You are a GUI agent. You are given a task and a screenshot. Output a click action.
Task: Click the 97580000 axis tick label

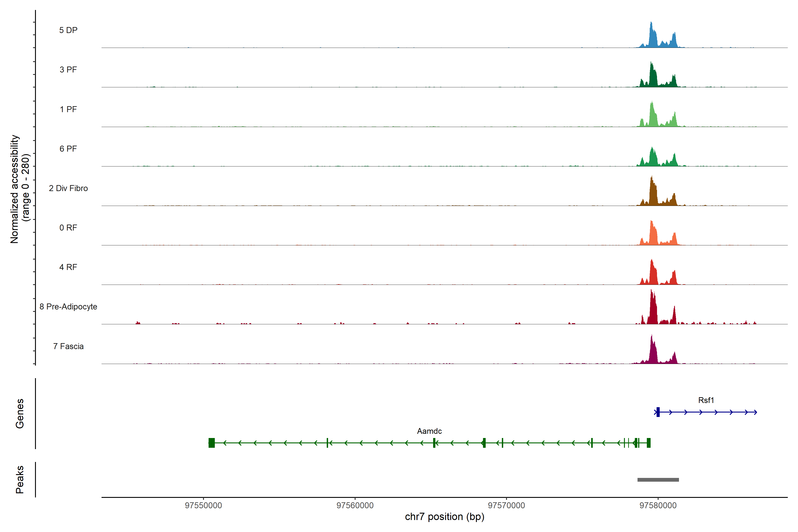(x=658, y=506)
